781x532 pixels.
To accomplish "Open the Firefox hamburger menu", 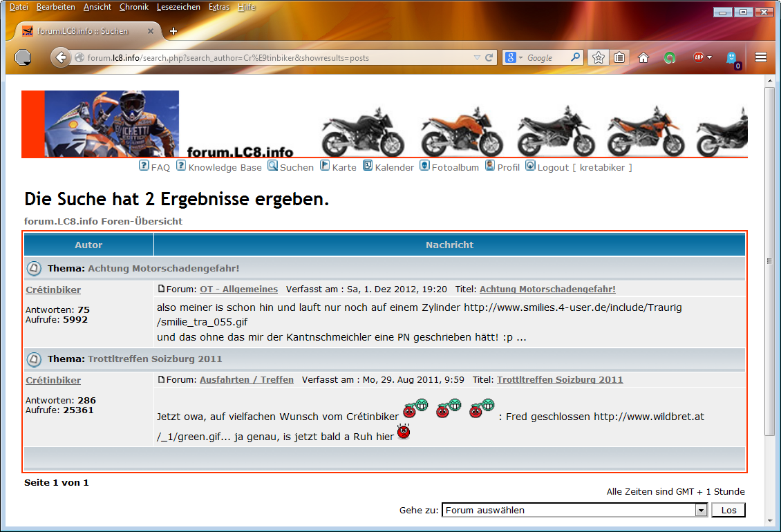I will pyautogui.click(x=761, y=58).
